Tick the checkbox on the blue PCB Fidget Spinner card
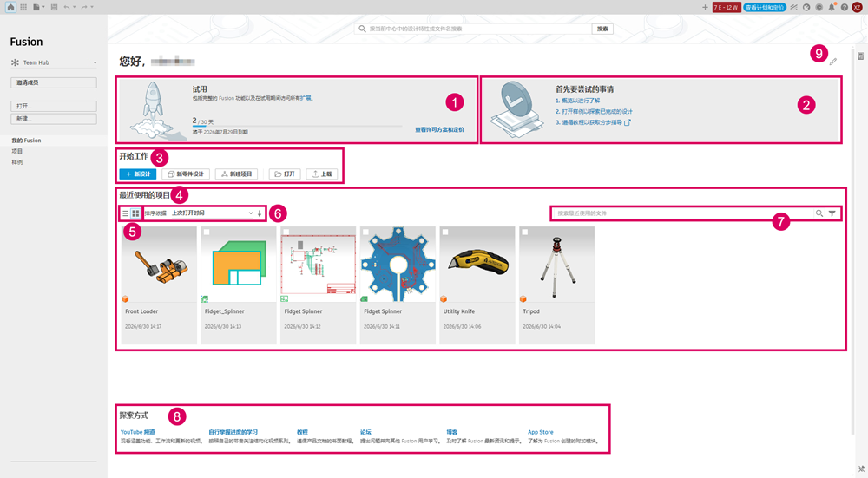Image resolution: width=868 pixels, height=478 pixels. point(365,232)
